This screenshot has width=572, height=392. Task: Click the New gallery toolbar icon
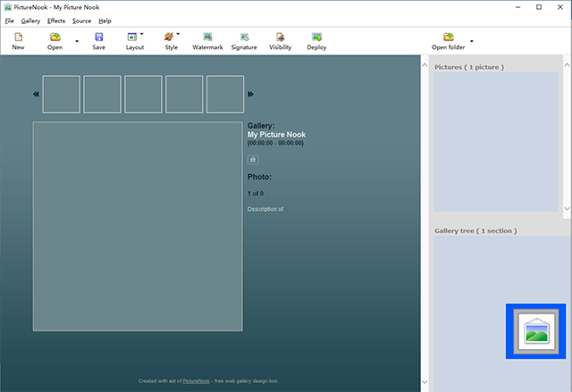pos(18,38)
